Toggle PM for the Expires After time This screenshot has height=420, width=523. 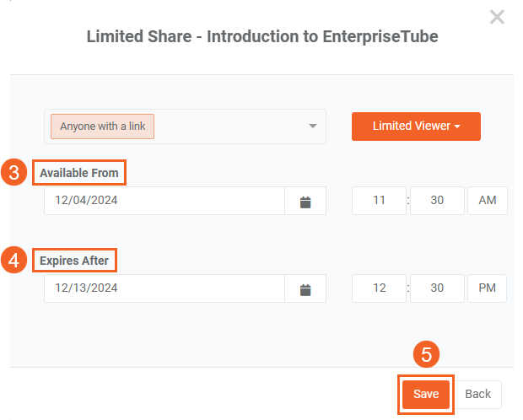(488, 288)
